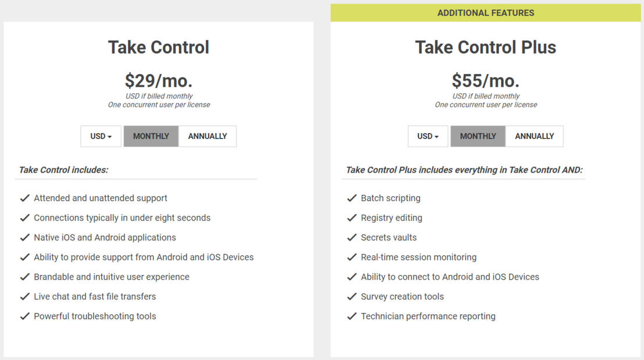Viewport: 644px width, 360px height.
Task: Toggle MONTHLY billing for Take Control Plus
Action: (478, 136)
